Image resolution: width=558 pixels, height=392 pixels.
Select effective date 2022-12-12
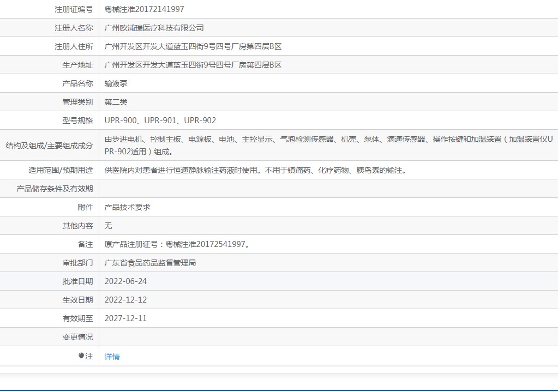(125, 300)
